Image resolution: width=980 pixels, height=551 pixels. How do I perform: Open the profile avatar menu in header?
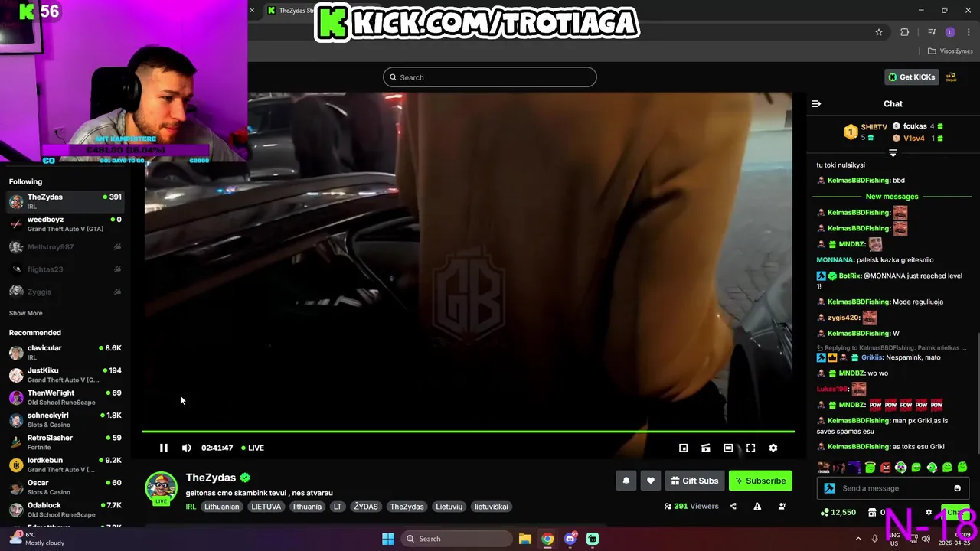pos(951,77)
